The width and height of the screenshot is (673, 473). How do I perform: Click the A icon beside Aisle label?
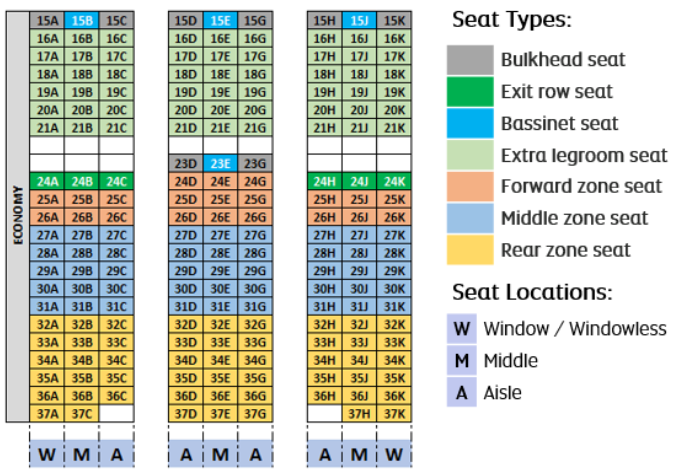[x=462, y=393]
